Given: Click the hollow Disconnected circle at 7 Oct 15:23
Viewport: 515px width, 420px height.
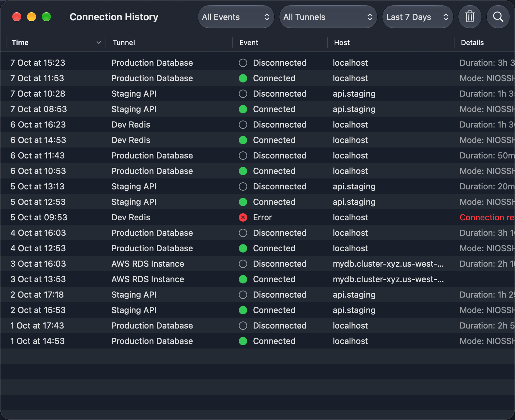Looking at the screenshot, I should 243,63.
